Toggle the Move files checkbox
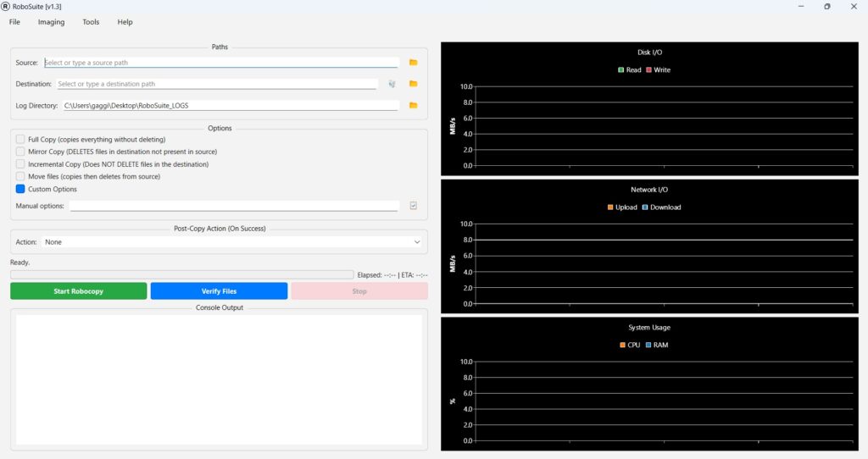The height and width of the screenshot is (459, 868). [20, 176]
